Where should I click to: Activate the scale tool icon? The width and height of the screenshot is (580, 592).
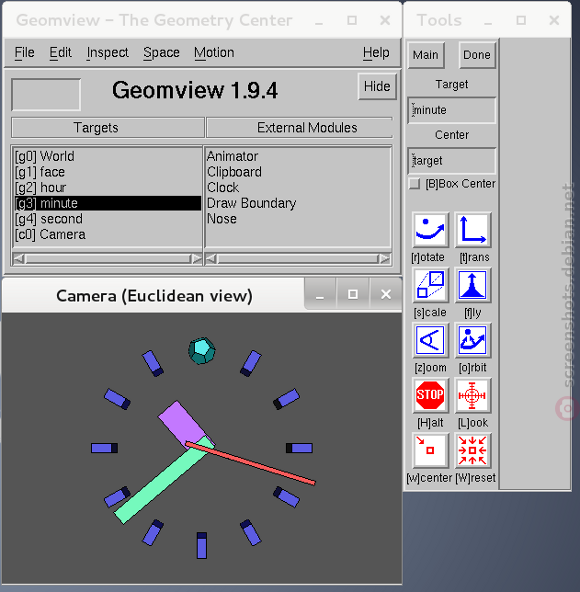coord(430,285)
